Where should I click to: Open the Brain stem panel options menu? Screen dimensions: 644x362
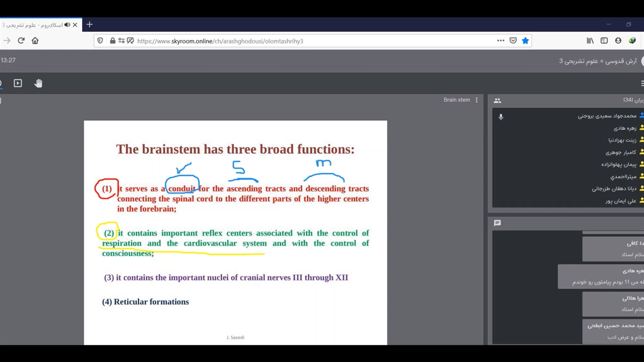[476, 100]
